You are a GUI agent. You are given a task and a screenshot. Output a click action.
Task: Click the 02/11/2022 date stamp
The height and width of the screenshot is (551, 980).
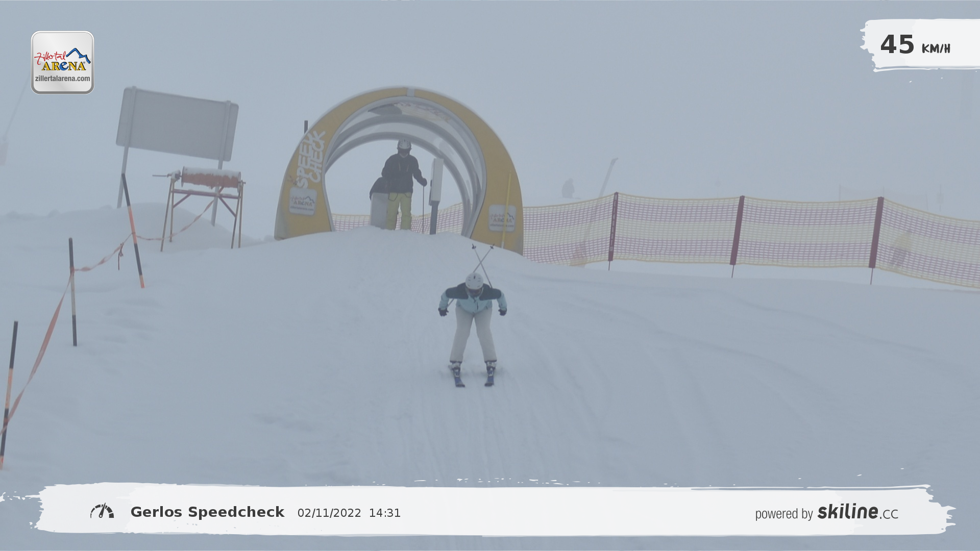(x=329, y=513)
